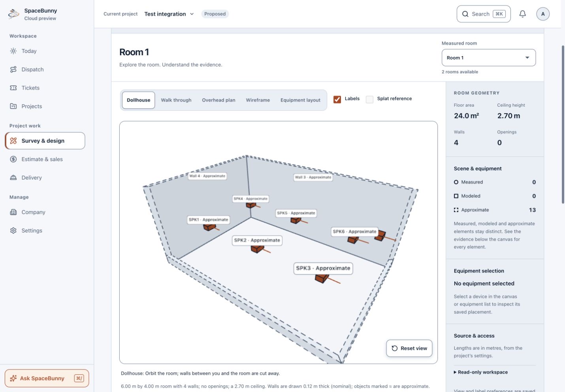
Task: Open the Search box
Action: pyautogui.click(x=484, y=14)
